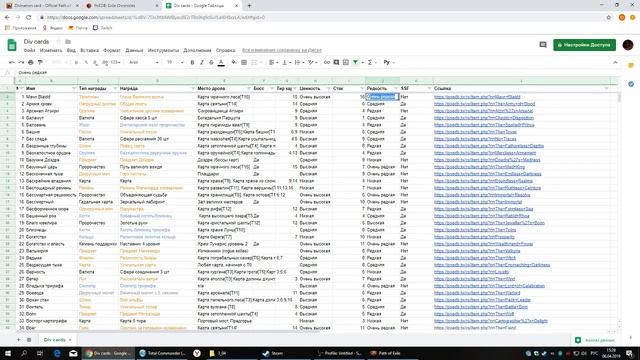Click the Настройки Доступа share button
The image size is (640, 360).
pyautogui.click(x=584, y=45)
